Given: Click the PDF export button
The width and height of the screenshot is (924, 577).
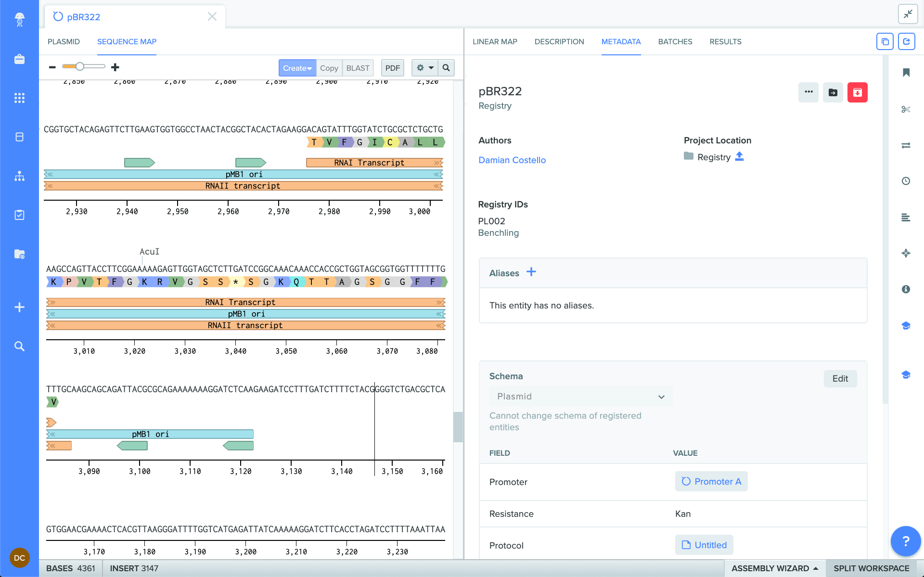Looking at the screenshot, I should (x=393, y=68).
